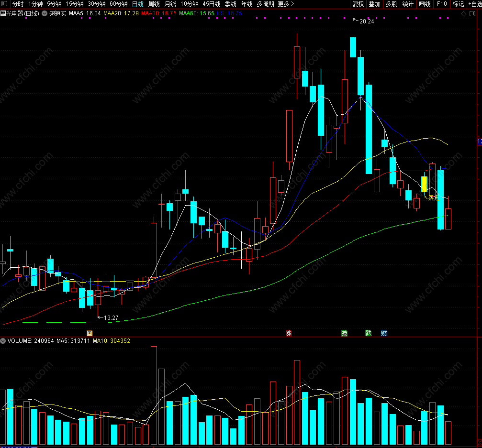Open the 多股 multi-stock view
The width and height of the screenshot is (482, 448).
coord(392,4)
